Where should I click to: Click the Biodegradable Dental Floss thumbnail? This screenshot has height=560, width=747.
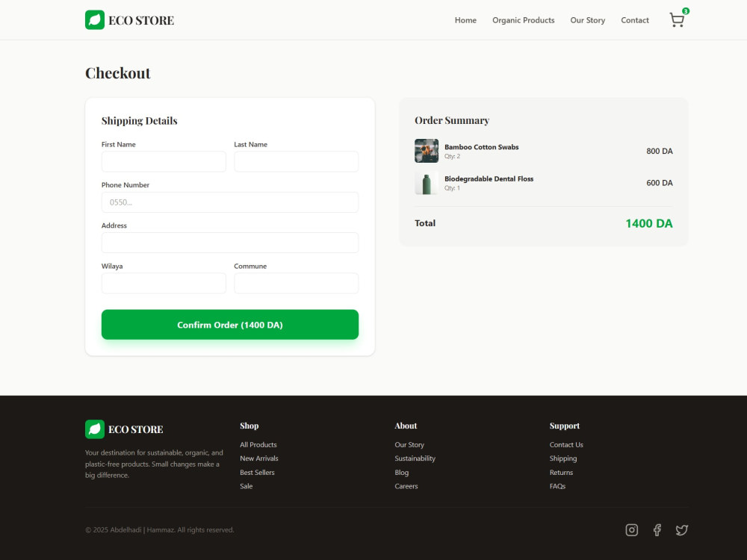point(427,183)
